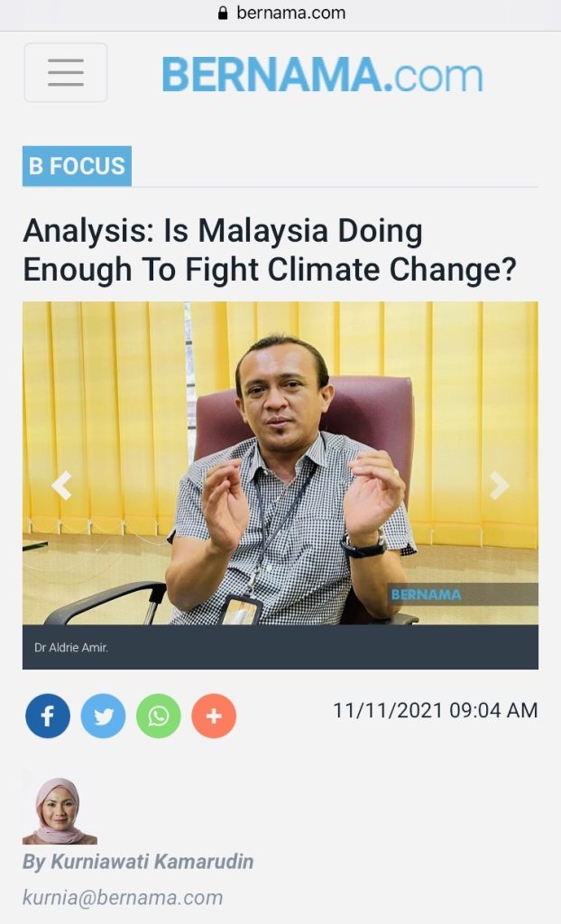Share article on Facebook

click(x=48, y=716)
